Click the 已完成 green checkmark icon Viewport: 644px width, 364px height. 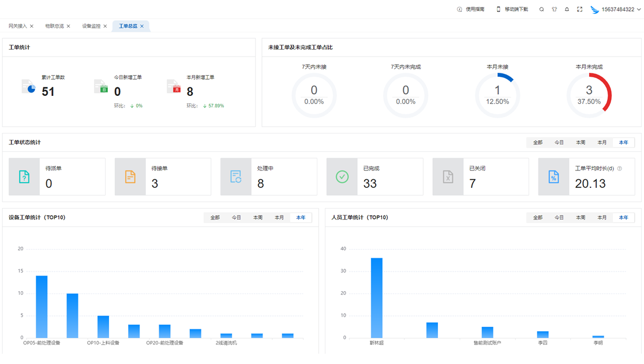tap(342, 177)
